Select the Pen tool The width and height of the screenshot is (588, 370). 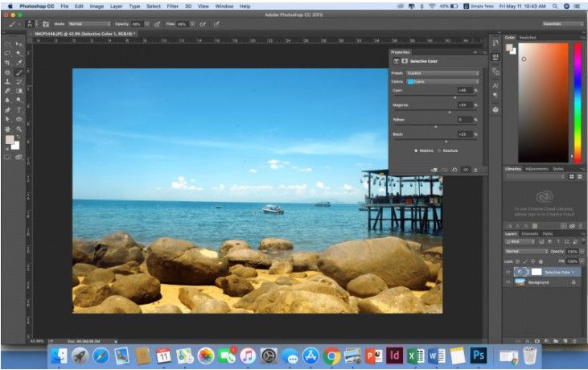click(7, 110)
